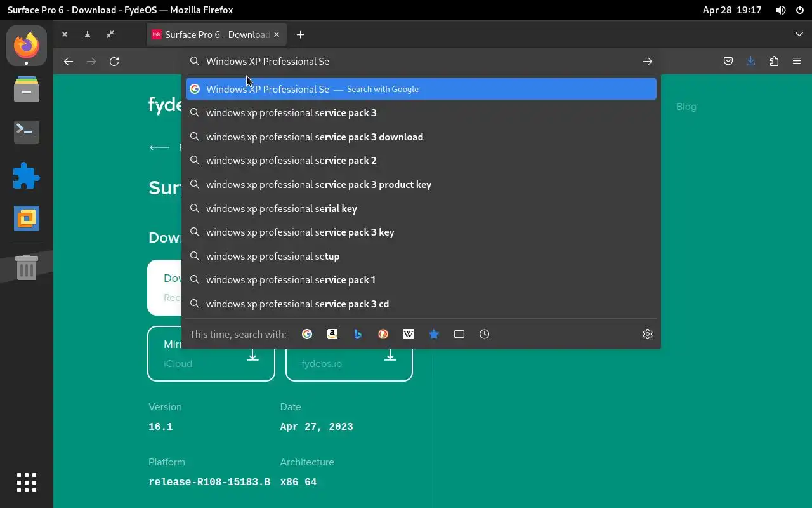Viewport: 812px width, 508px height.
Task: Search with Wikipedia one-off icon
Action: (409, 334)
